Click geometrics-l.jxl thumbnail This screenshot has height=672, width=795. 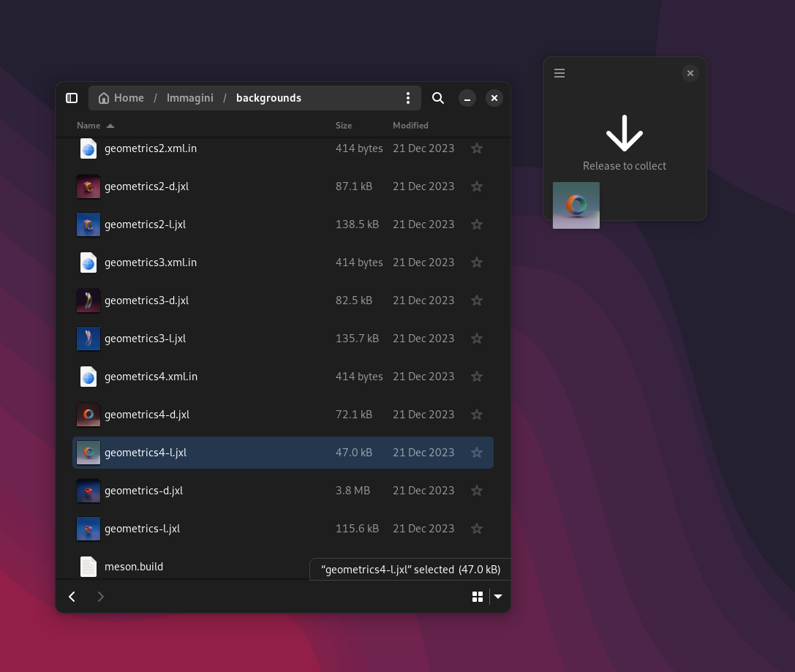[88, 529]
